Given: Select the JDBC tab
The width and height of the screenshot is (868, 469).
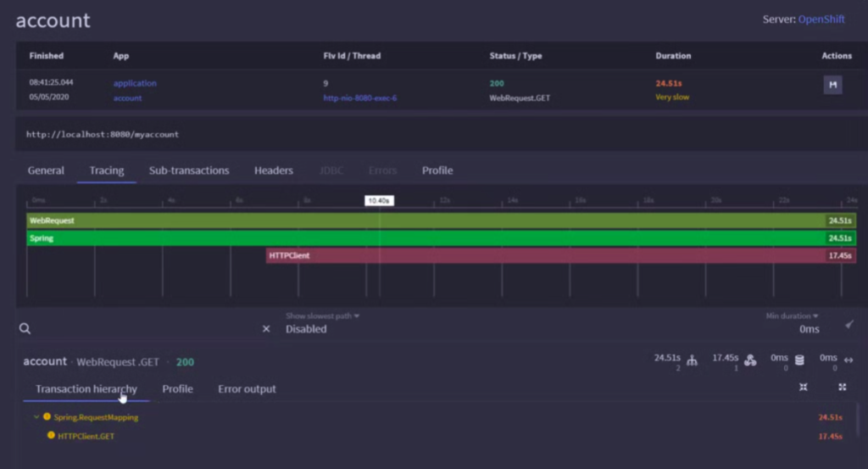Looking at the screenshot, I should pyautogui.click(x=331, y=170).
